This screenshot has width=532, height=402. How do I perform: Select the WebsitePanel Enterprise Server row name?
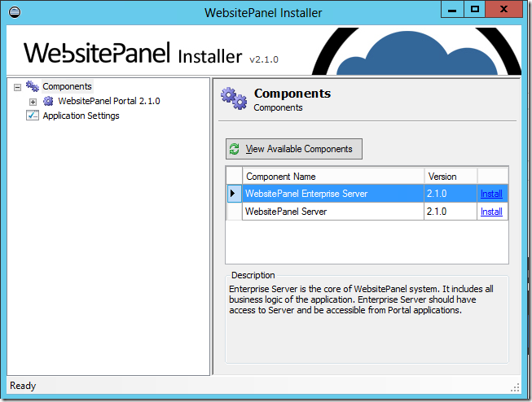[x=333, y=194]
